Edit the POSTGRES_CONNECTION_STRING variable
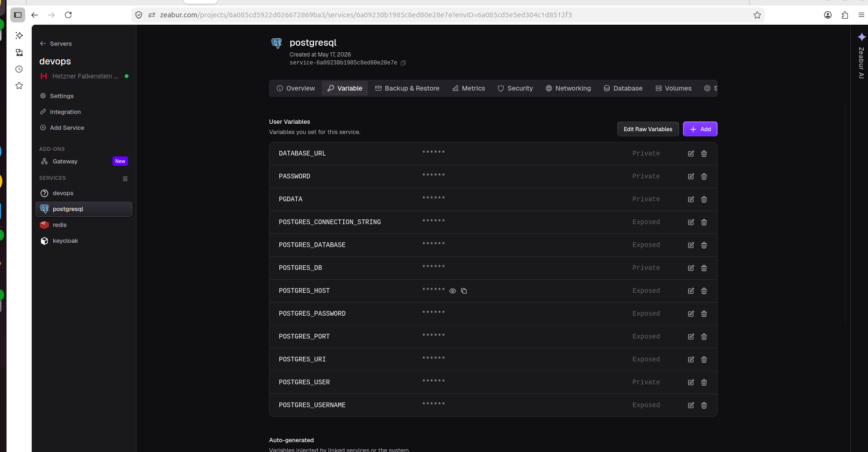This screenshot has height=452, width=868. (691, 222)
